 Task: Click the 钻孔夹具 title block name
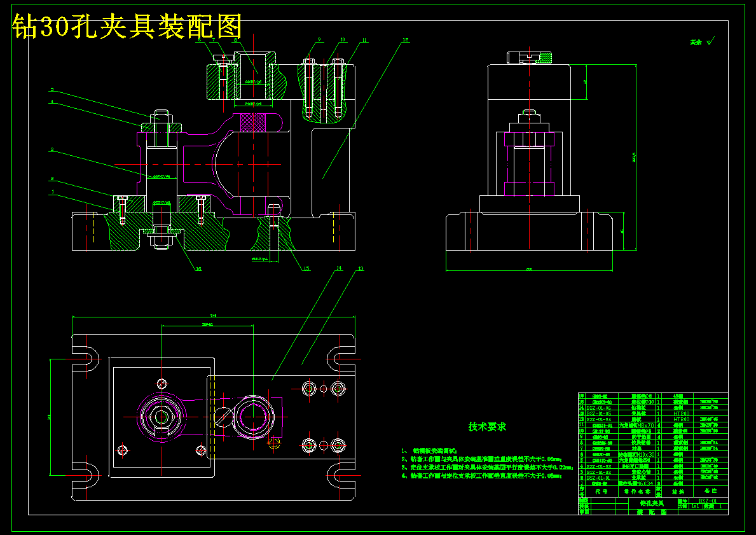(652, 503)
